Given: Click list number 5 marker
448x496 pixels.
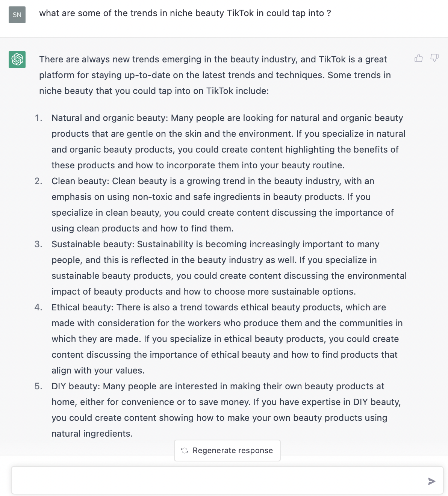Looking at the screenshot, I should click(x=38, y=387).
